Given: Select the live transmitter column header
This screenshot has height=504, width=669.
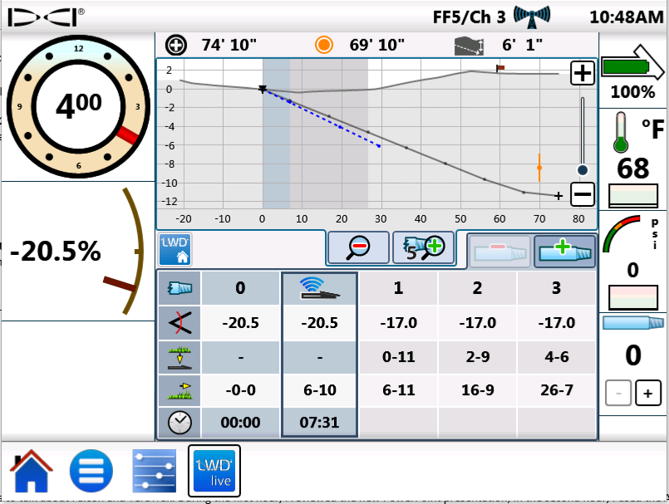Looking at the screenshot, I should click(x=320, y=288).
